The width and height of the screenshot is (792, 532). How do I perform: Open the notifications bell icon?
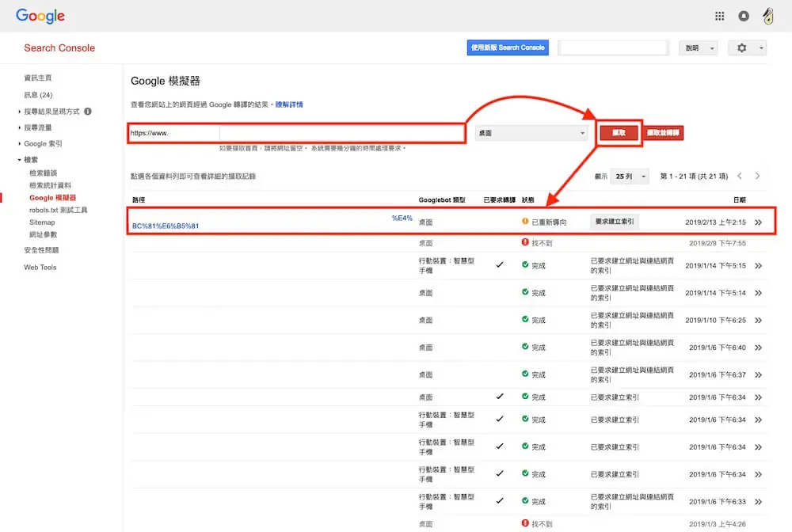[744, 16]
